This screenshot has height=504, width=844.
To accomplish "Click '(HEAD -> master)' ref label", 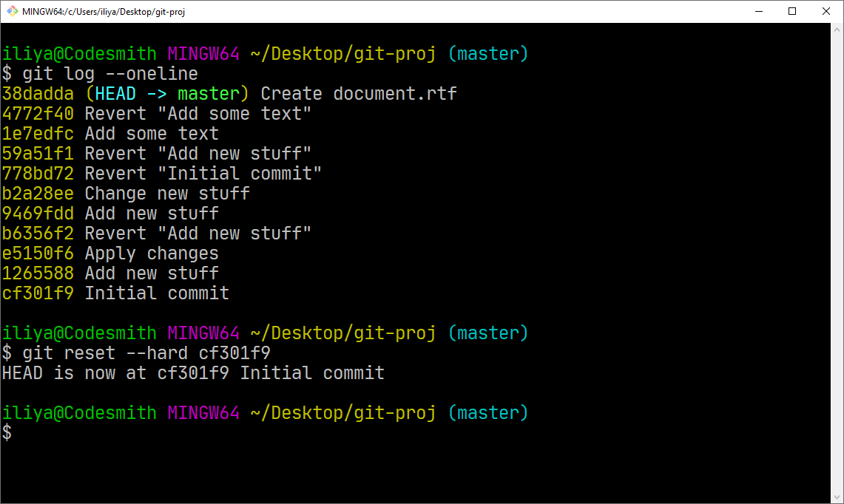I will coord(167,94).
